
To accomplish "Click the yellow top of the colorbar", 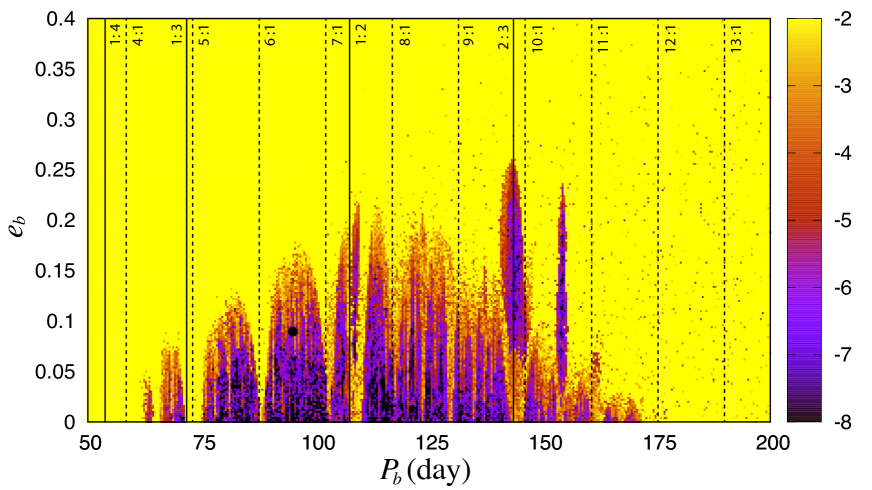I will coord(804,31).
